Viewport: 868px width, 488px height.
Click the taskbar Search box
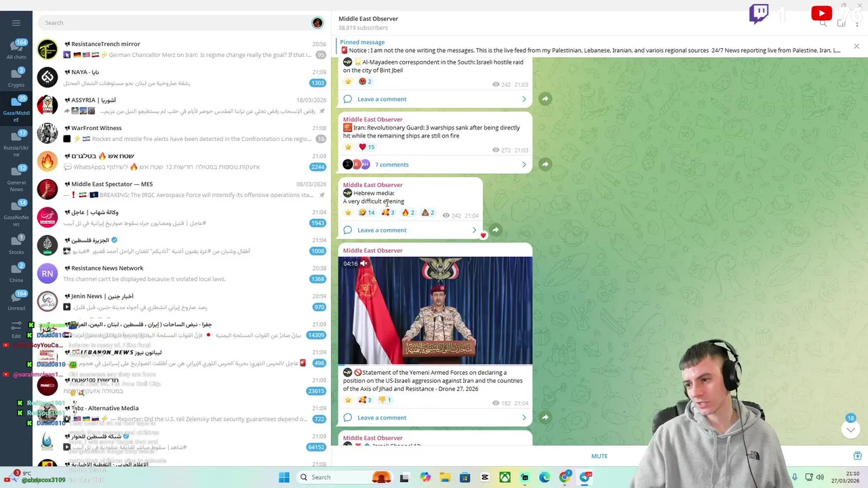click(344, 477)
